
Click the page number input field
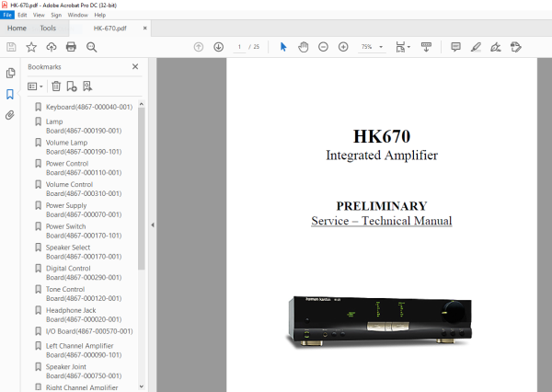pyautogui.click(x=239, y=47)
